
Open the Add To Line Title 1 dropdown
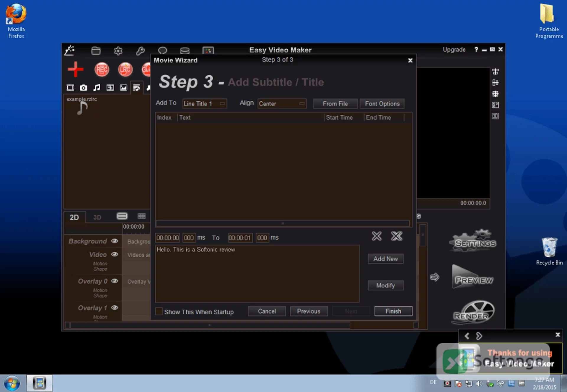(x=205, y=103)
